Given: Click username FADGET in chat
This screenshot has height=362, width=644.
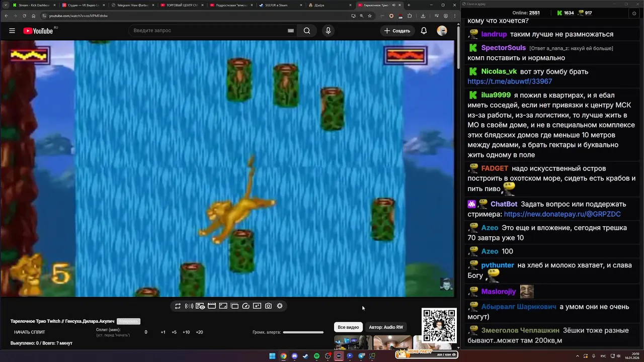Looking at the screenshot, I should pos(495,168).
